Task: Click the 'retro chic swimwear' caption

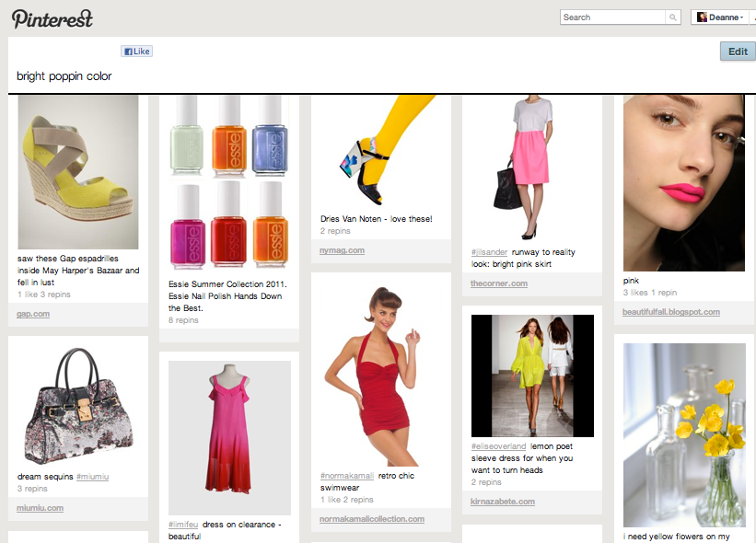Action: (x=367, y=481)
